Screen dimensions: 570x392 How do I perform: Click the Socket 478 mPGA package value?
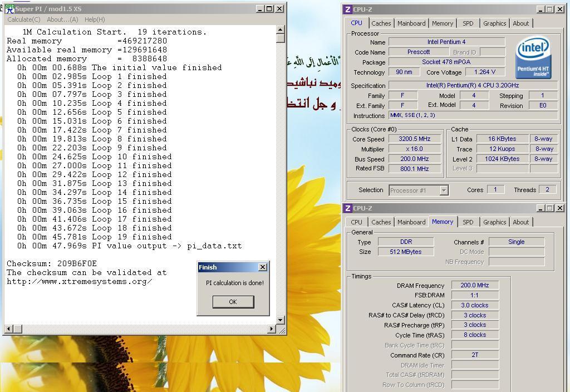point(447,62)
